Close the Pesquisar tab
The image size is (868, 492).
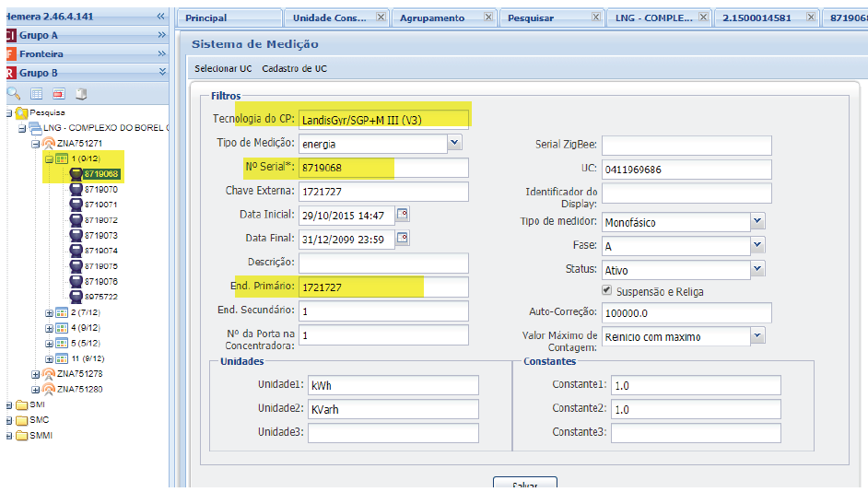[x=595, y=18]
